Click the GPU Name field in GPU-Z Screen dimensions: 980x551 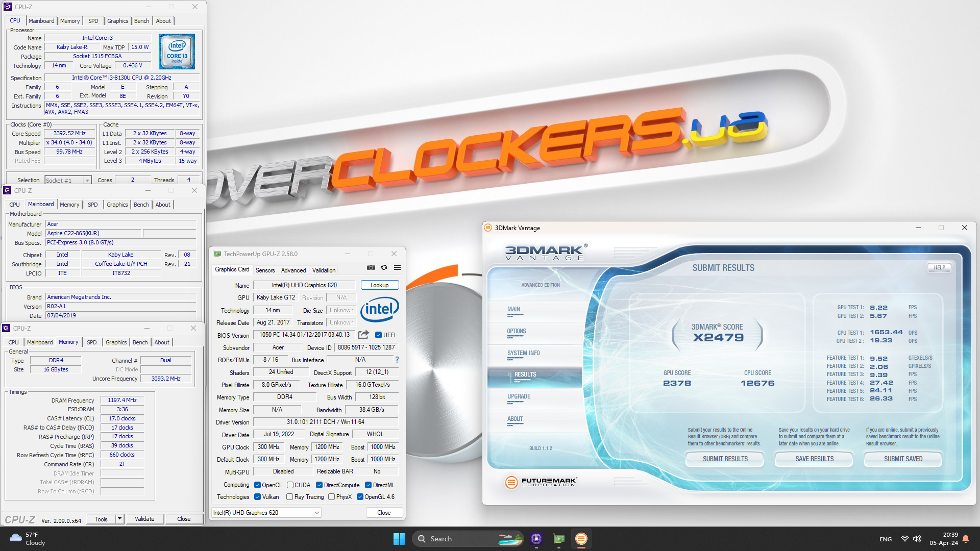[304, 285]
